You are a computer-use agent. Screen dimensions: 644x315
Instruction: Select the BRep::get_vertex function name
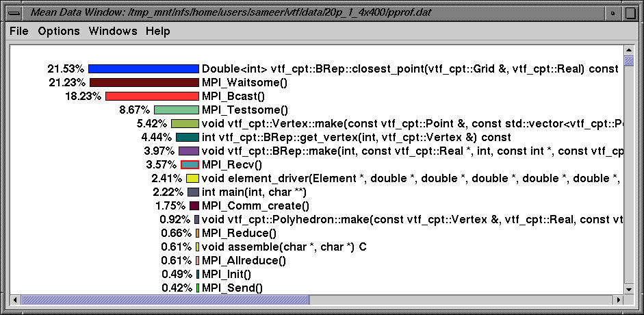[357, 138]
